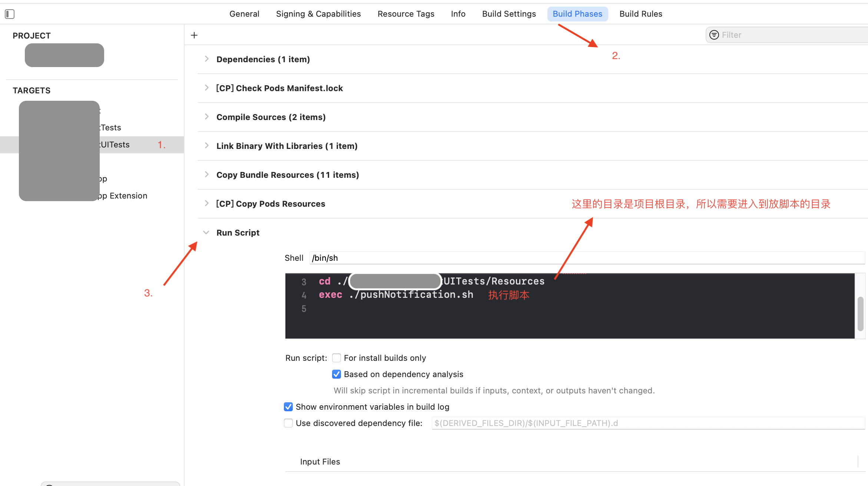Click the script editor scrollbar

[x=861, y=313]
